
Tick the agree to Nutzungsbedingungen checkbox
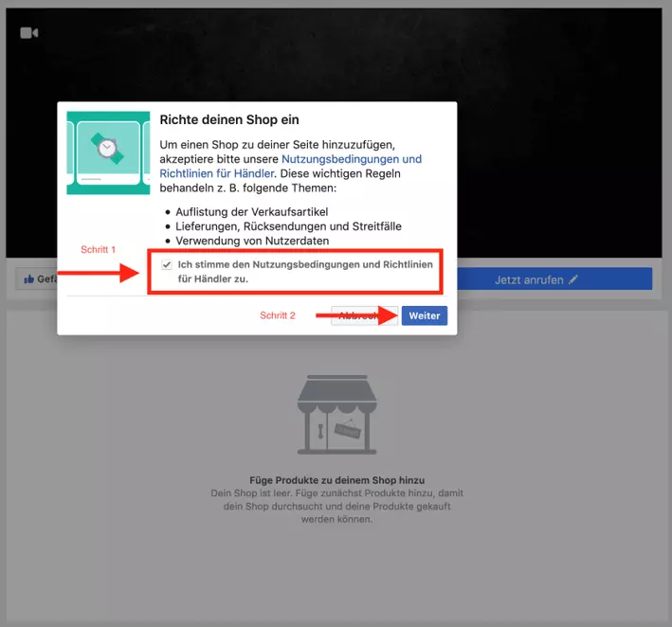pos(167,264)
